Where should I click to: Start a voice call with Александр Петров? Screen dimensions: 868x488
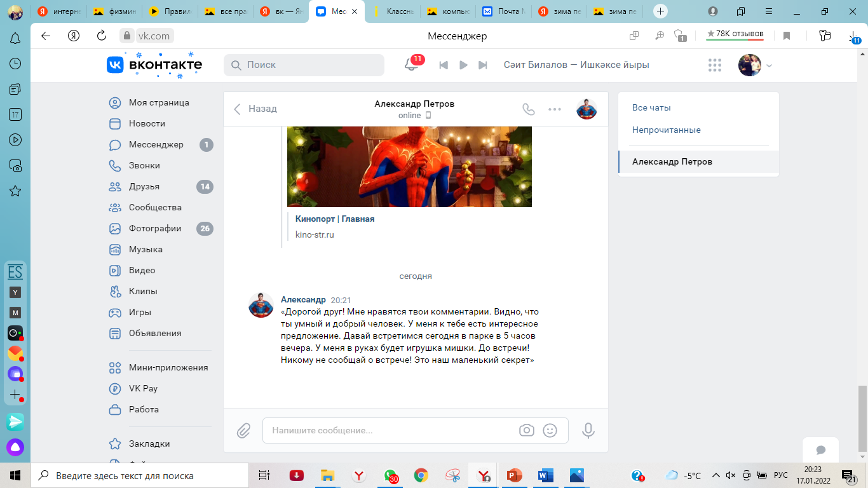click(x=528, y=109)
